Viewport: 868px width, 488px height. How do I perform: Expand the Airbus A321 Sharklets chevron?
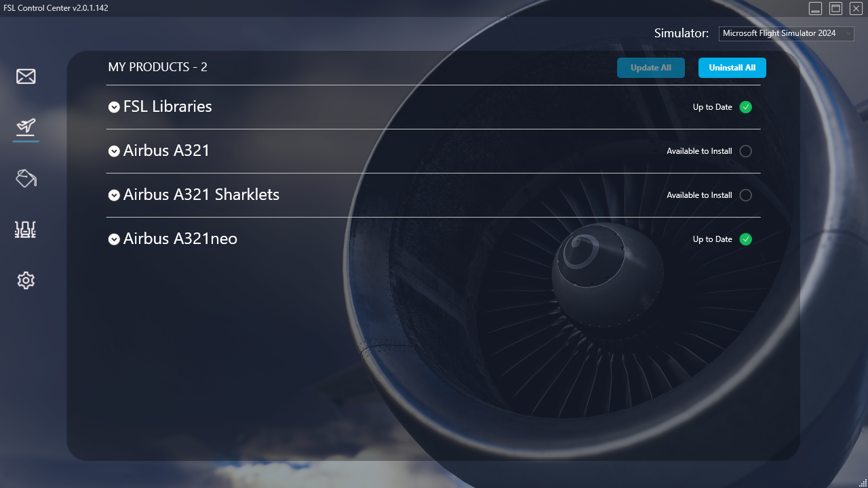click(x=114, y=195)
